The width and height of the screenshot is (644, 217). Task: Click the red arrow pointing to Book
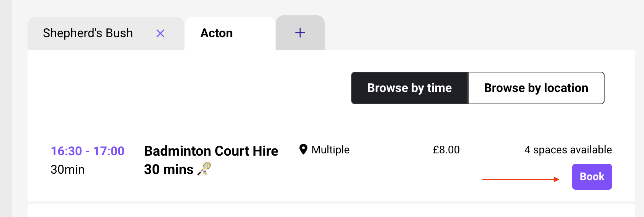pos(521,179)
